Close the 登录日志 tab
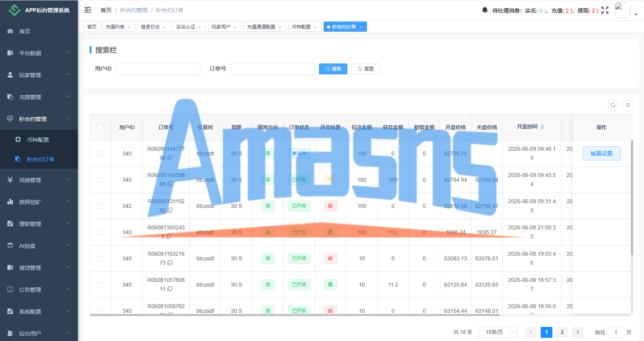 (164, 27)
